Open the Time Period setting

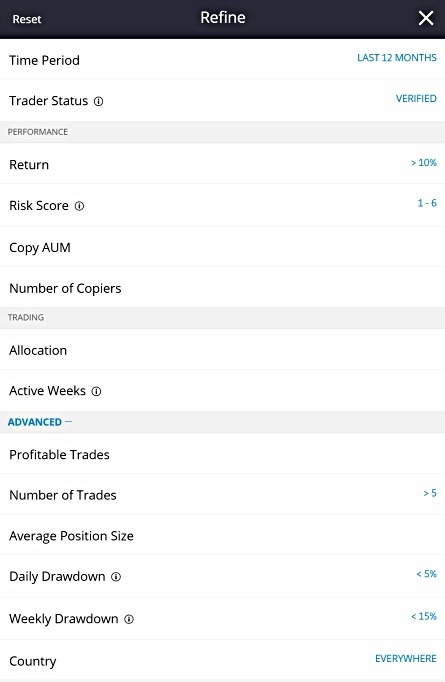coord(222,60)
